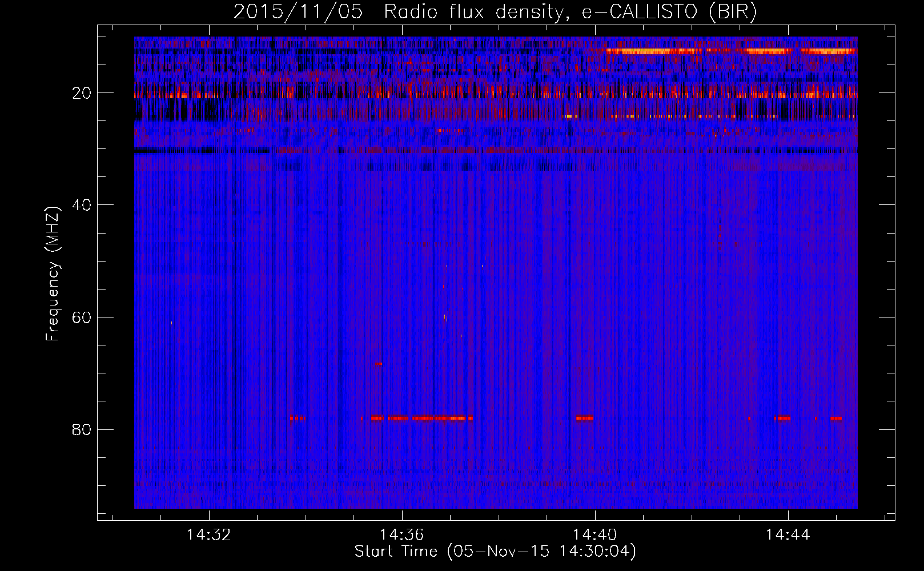Select the 14:40 time tick label
The image size is (924, 571).
coord(595,535)
